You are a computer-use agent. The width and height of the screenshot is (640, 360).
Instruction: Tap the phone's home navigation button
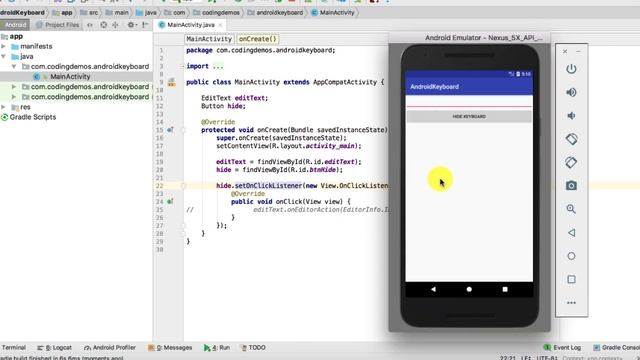coord(469,289)
